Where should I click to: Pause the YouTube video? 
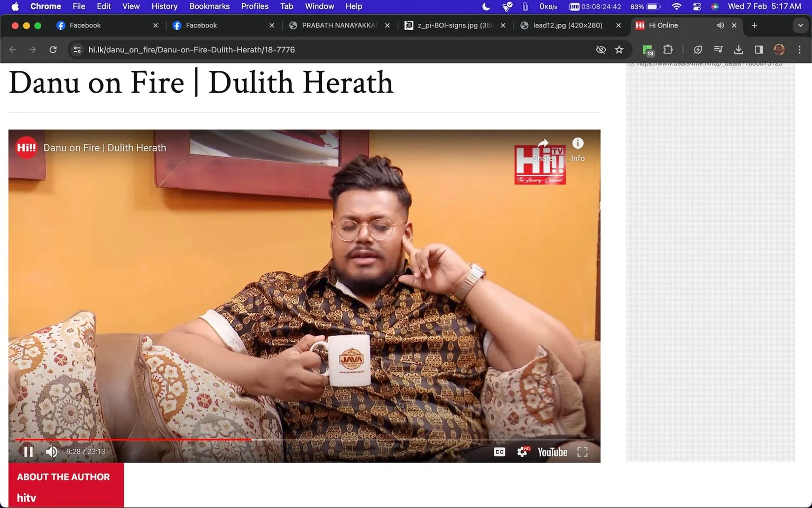click(29, 451)
